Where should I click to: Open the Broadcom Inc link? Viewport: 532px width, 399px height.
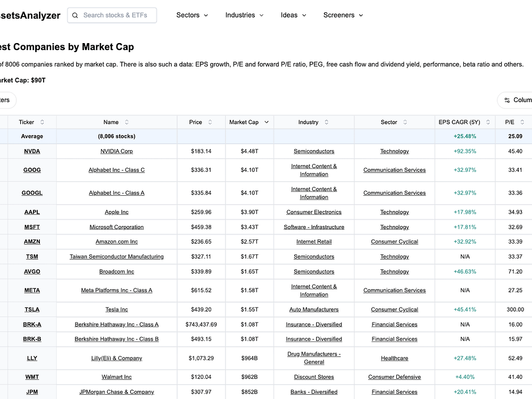[x=117, y=271]
